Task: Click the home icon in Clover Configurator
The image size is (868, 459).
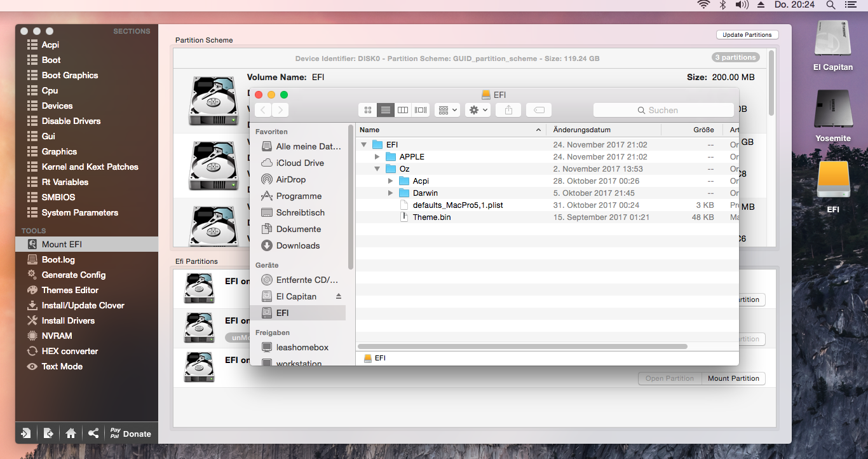Action: click(x=71, y=434)
